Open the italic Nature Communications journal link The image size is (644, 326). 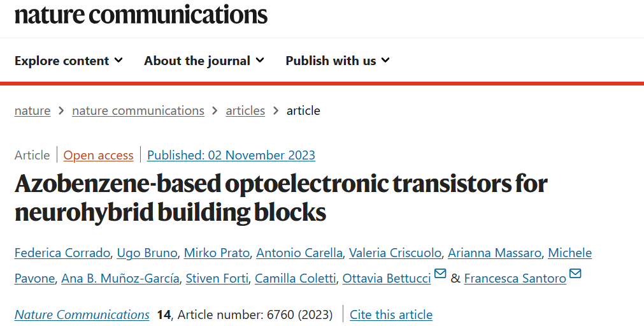(x=82, y=315)
